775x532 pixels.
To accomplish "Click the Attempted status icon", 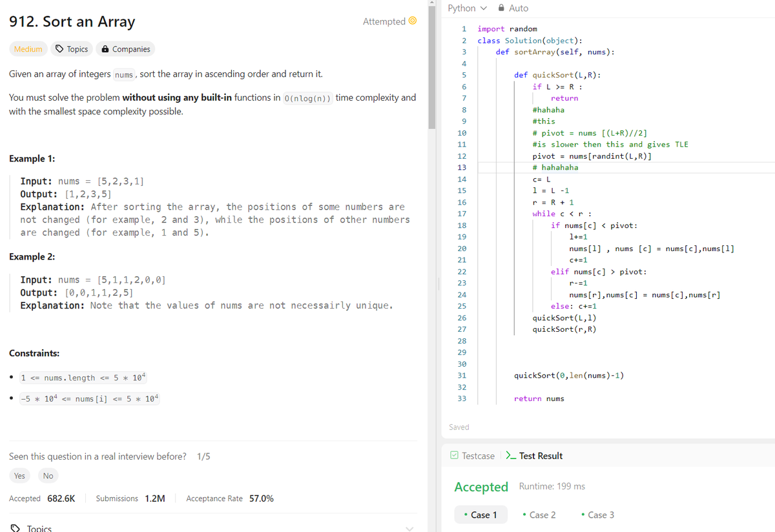I will [x=413, y=21].
